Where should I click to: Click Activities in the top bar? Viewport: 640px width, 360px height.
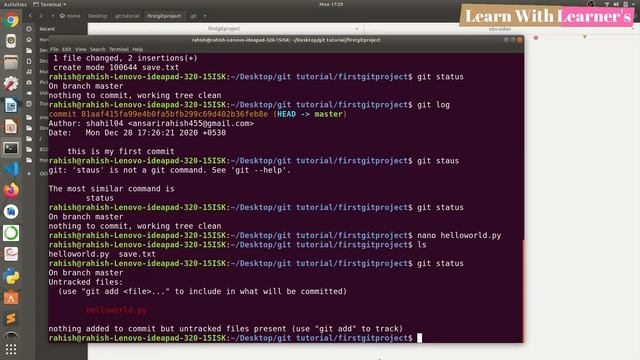point(15,4)
